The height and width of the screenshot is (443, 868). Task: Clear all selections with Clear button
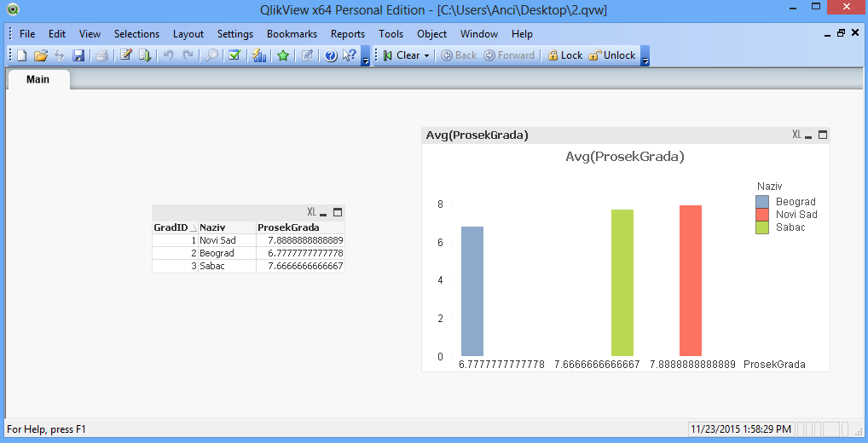coord(402,55)
